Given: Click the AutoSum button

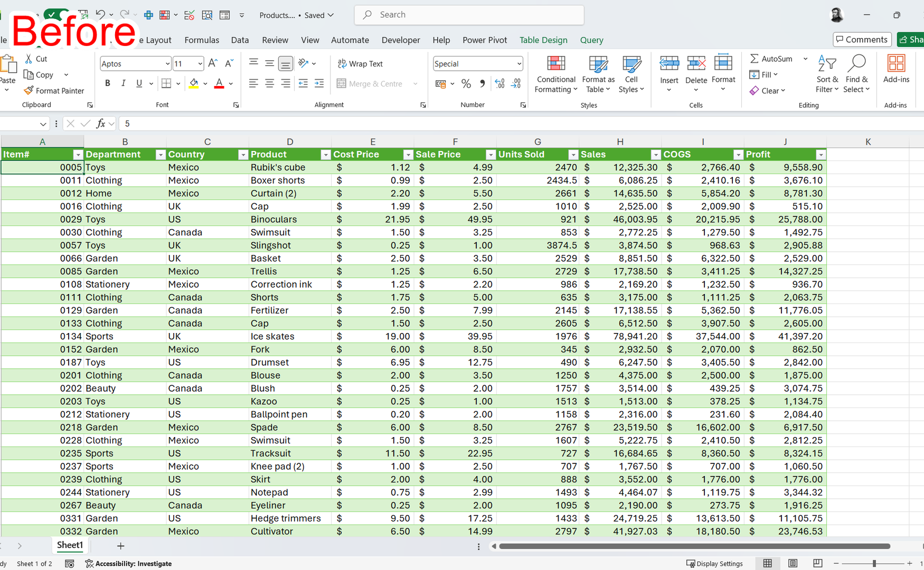Looking at the screenshot, I should point(771,59).
